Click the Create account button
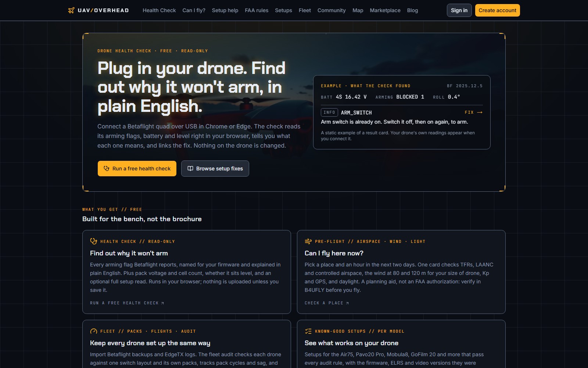Image resolution: width=588 pixels, height=368 pixels. 497,10
